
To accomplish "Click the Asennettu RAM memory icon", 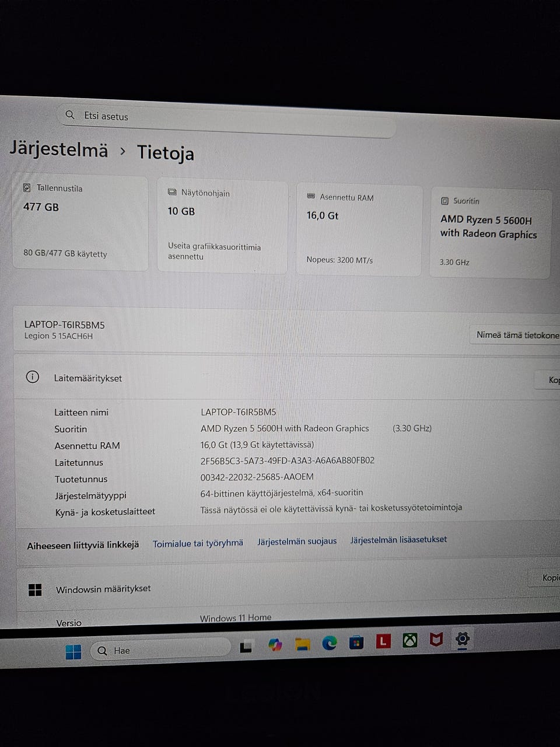I will coord(311,196).
